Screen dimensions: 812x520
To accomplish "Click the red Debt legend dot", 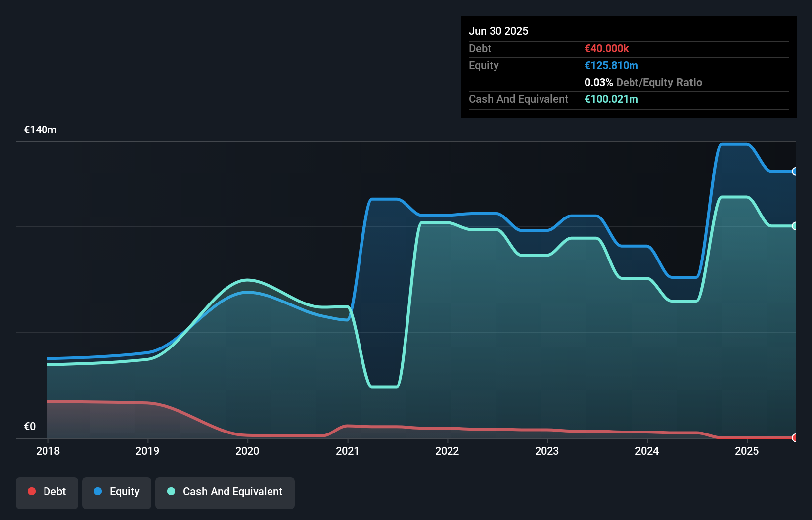I will click(x=32, y=491).
